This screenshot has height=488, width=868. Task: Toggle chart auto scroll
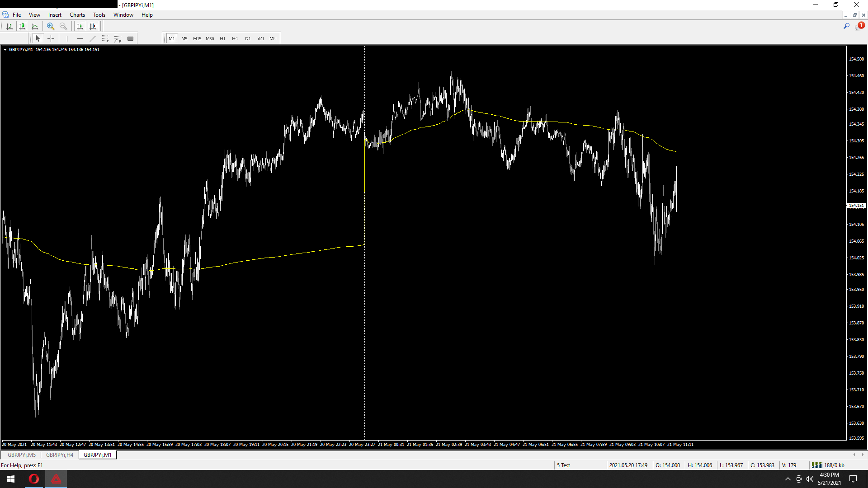80,26
